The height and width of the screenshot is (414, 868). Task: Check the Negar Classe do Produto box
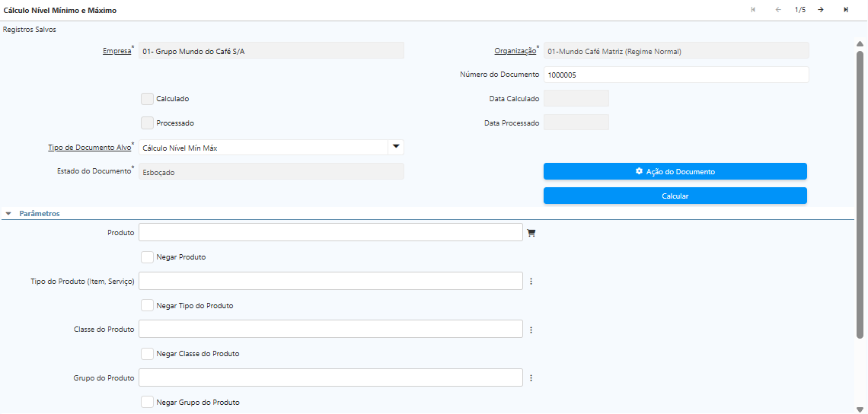[147, 354]
